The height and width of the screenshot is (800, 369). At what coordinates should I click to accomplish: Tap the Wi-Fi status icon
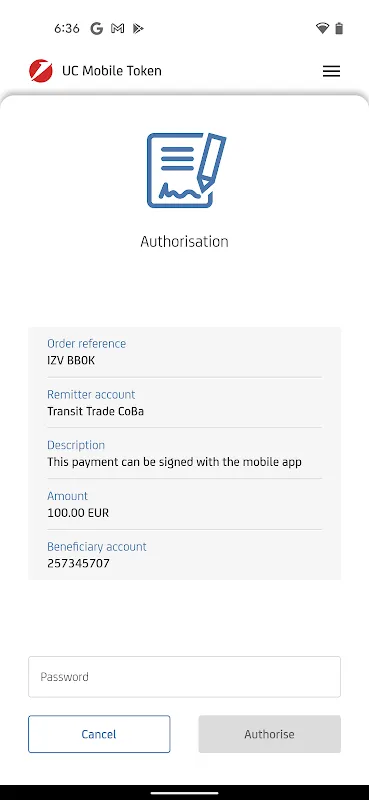[323, 29]
